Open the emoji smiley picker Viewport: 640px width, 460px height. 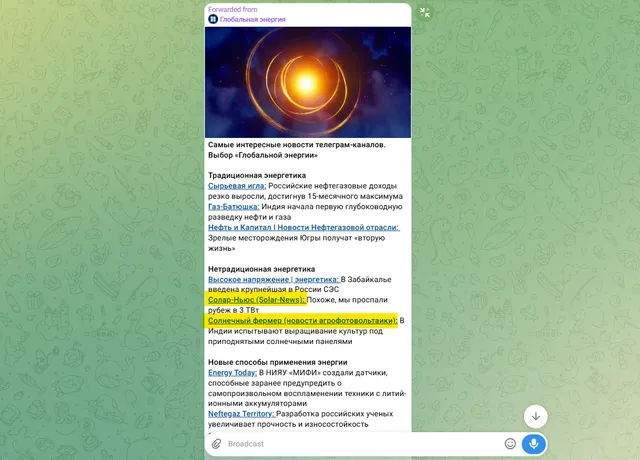(510, 444)
